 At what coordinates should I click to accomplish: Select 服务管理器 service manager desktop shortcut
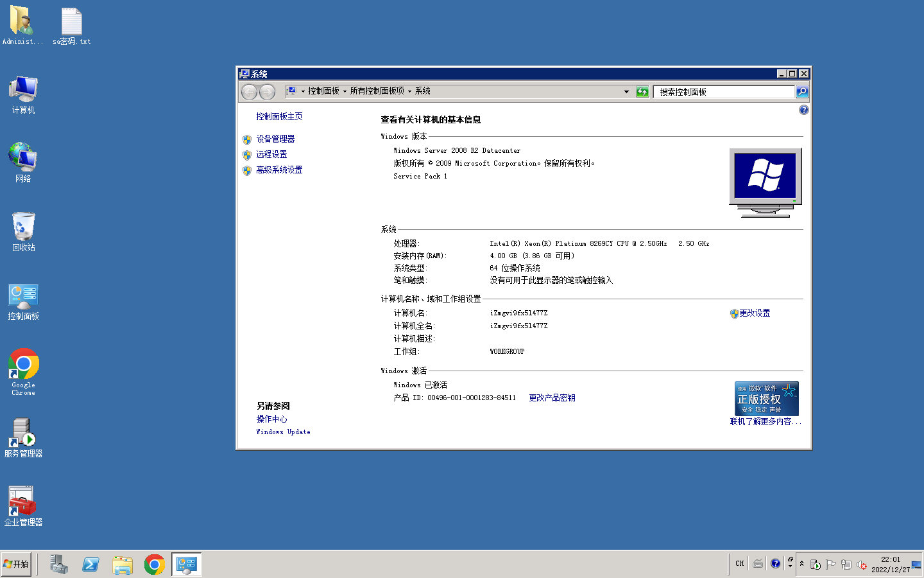(x=23, y=438)
